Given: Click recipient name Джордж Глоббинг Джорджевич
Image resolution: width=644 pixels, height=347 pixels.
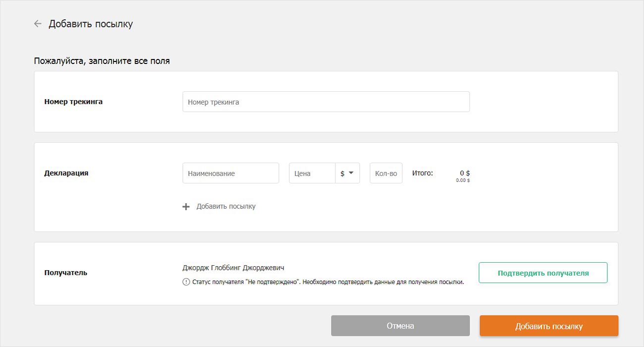Looking at the screenshot, I should [x=233, y=268].
